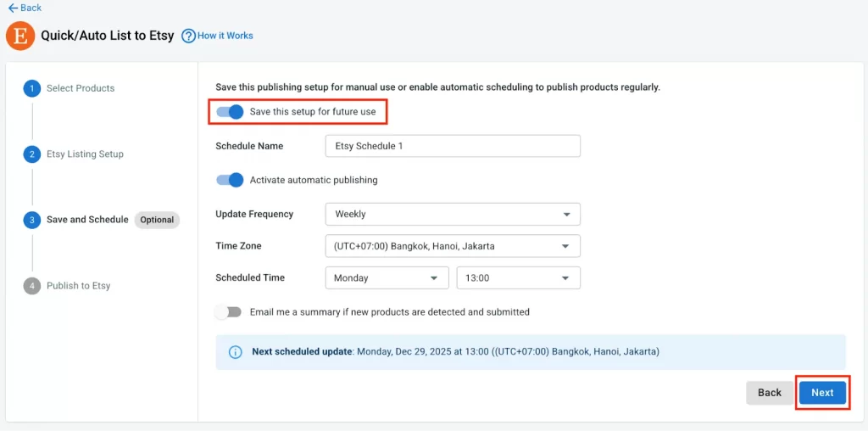Click the Back link with arrow
868x431 pixels.
25,8
